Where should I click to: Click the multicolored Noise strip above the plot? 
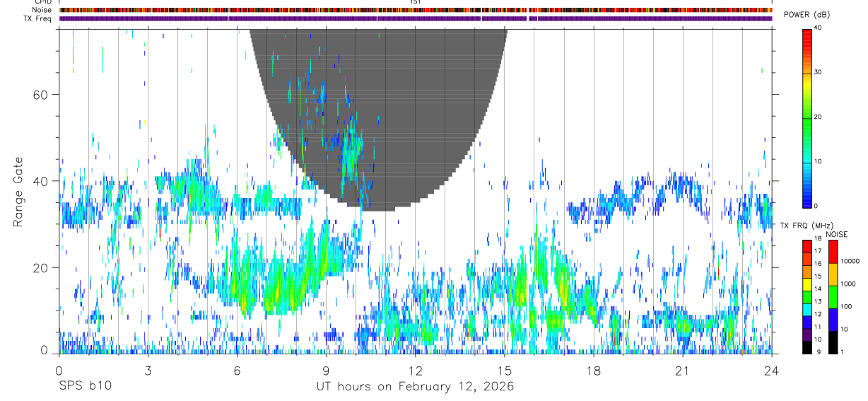[416, 10]
